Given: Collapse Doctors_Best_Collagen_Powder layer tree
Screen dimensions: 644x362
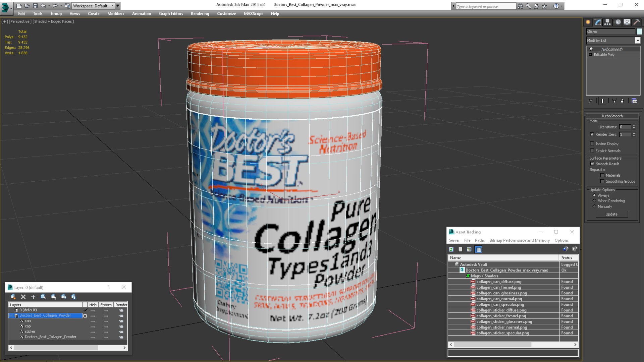Looking at the screenshot, I should (x=11, y=315).
